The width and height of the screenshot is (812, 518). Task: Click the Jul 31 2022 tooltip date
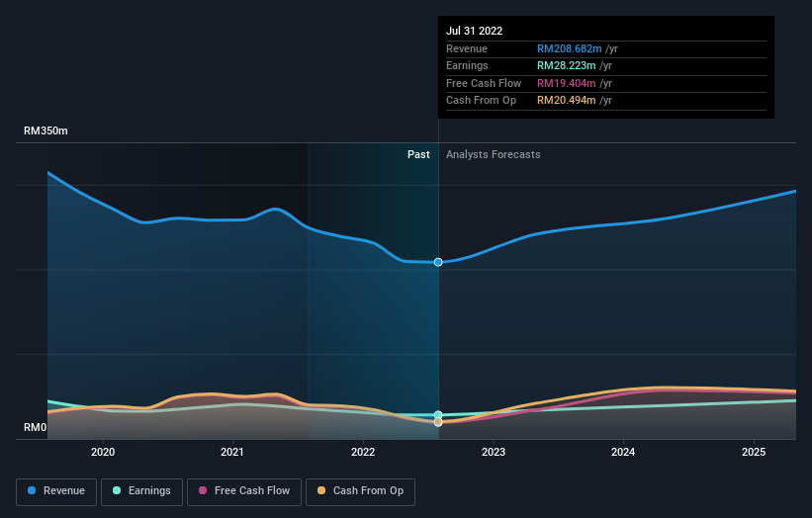pyautogui.click(x=475, y=31)
